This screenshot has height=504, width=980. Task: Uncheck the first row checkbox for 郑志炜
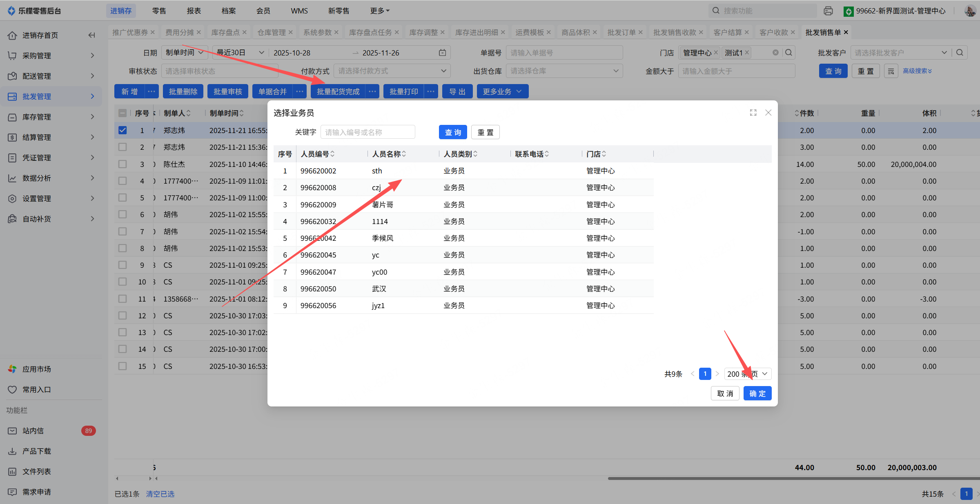click(122, 131)
